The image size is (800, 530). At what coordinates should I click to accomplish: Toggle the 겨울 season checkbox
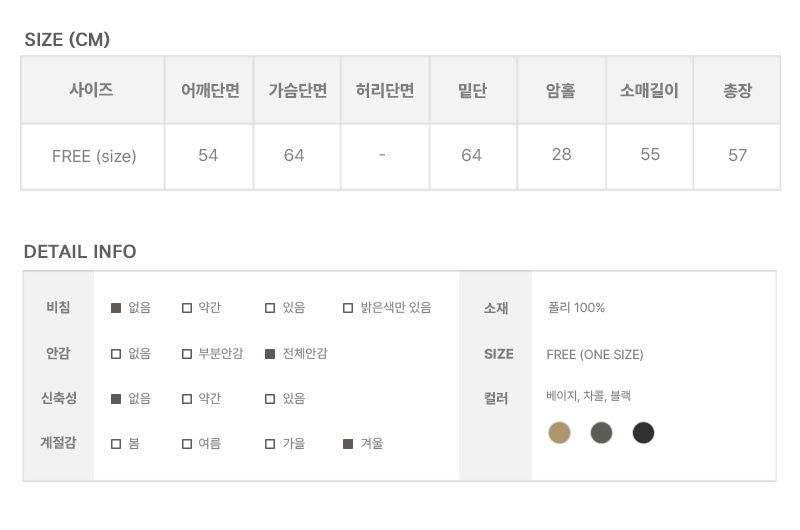348,443
